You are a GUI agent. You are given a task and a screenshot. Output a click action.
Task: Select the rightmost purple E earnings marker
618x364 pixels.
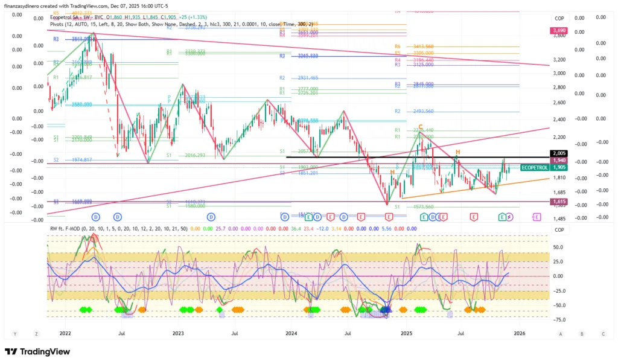click(537, 216)
